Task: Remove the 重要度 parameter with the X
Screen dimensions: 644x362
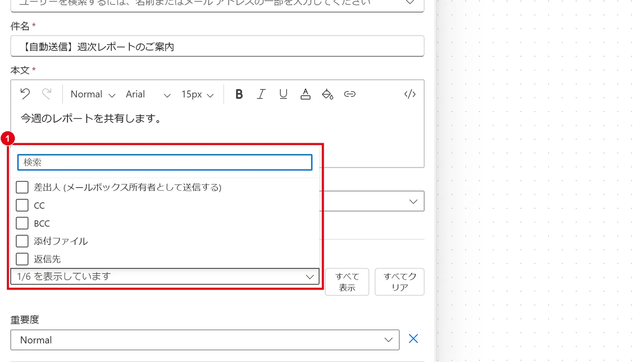Action: click(413, 339)
